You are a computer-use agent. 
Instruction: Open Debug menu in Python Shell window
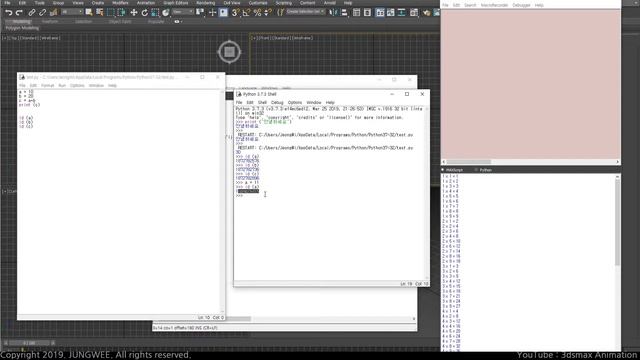click(277, 102)
